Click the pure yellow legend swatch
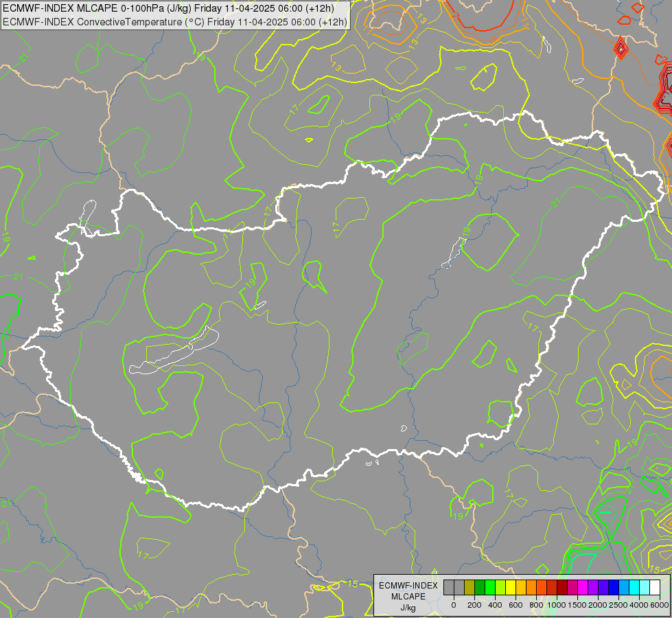This screenshot has height=618, width=672. click(511, 588)
